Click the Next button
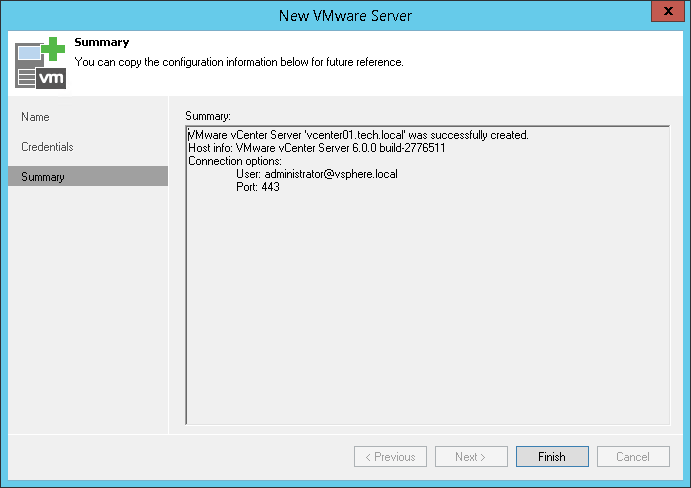 (471, 457)
